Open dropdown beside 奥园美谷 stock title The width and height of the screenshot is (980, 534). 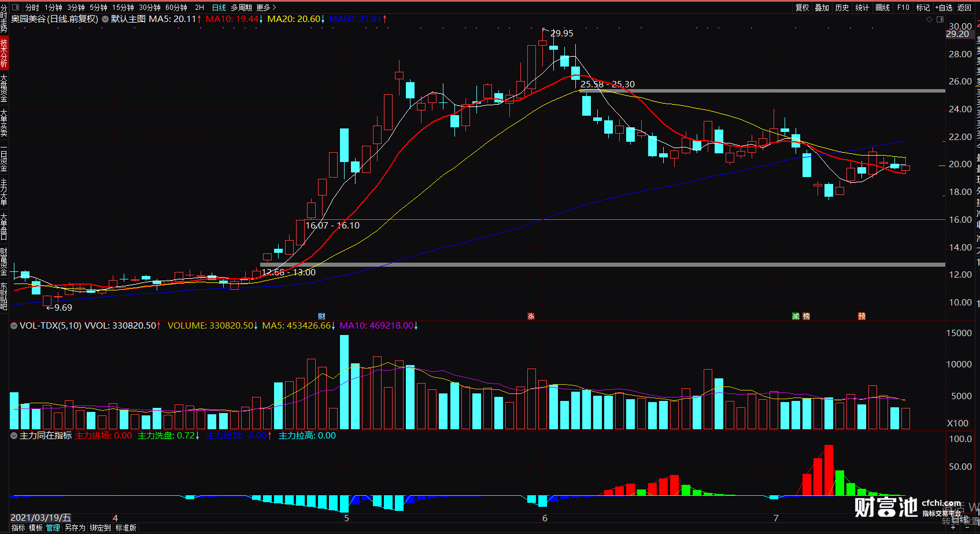click(x=105, y=19)
